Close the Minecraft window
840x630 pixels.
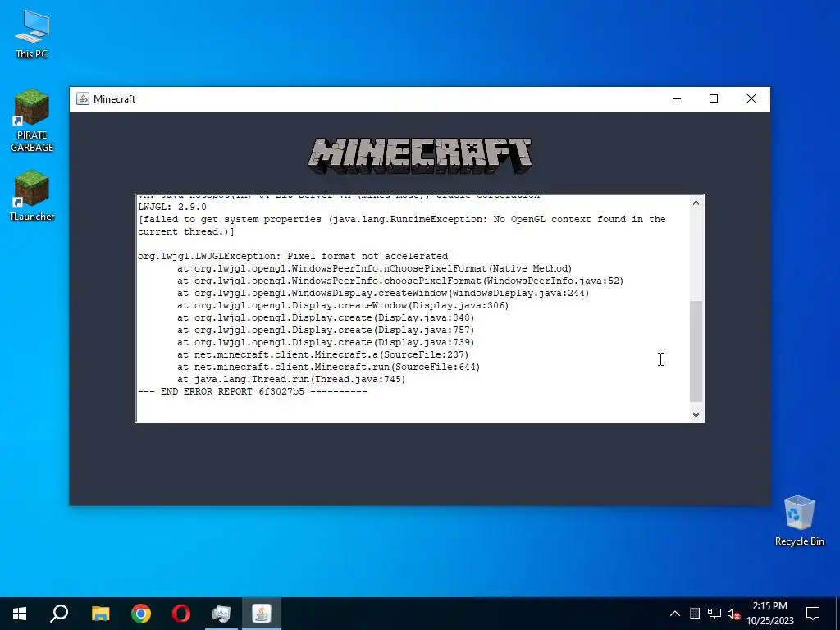coord(751,98)
